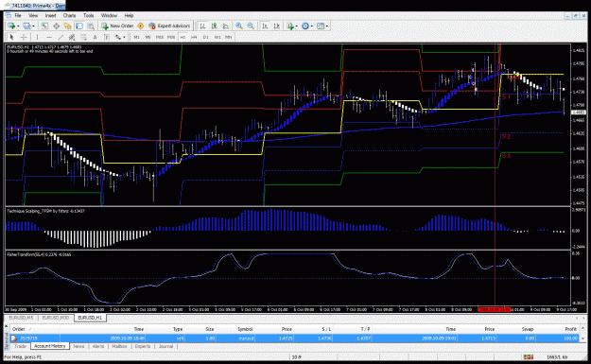591x364 pixels.
Task: Toggle the Auto Scroll chart icon
Action: (265, 26)
